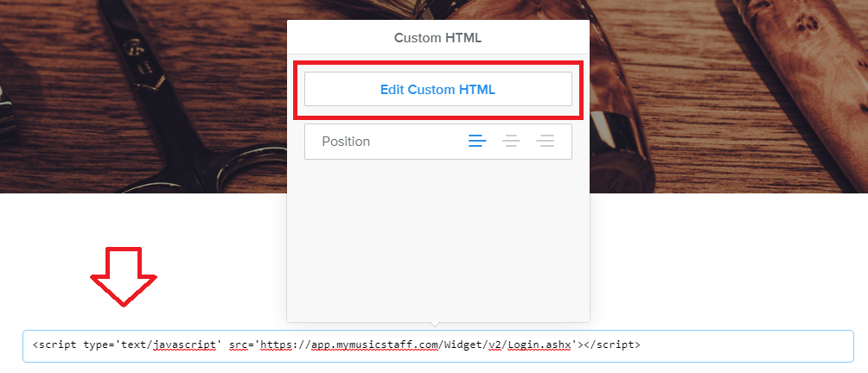Image resolution: width=868 pixels, height=373 pixels.
Task: Set position to right alignment
Action: pos(546,142)
